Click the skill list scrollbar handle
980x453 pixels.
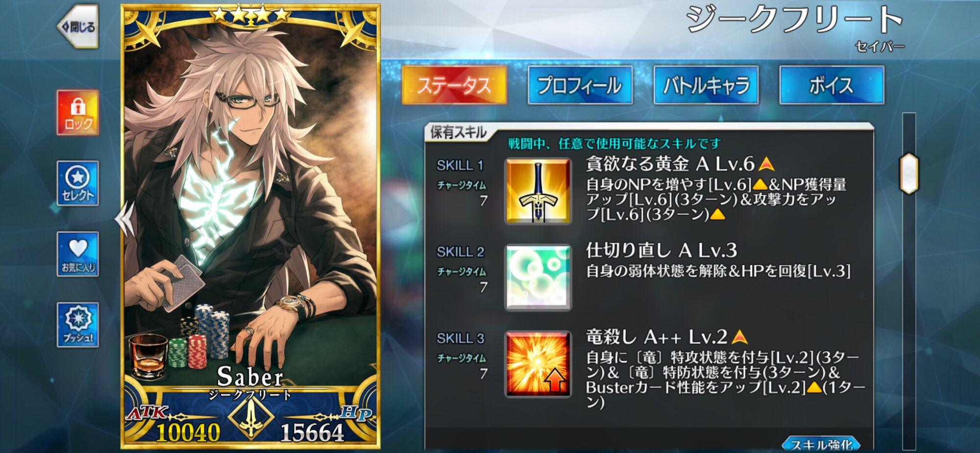click(909, 174)
